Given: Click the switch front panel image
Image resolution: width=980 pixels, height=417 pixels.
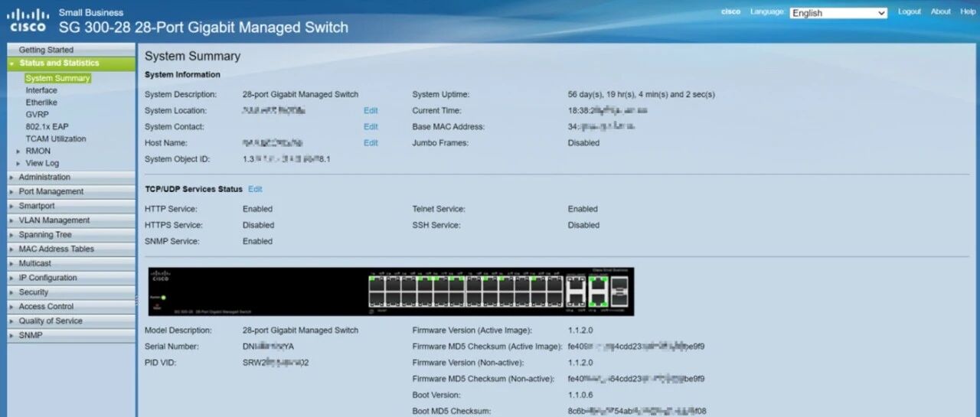Looking at the screenshot, I should (390, 292).
